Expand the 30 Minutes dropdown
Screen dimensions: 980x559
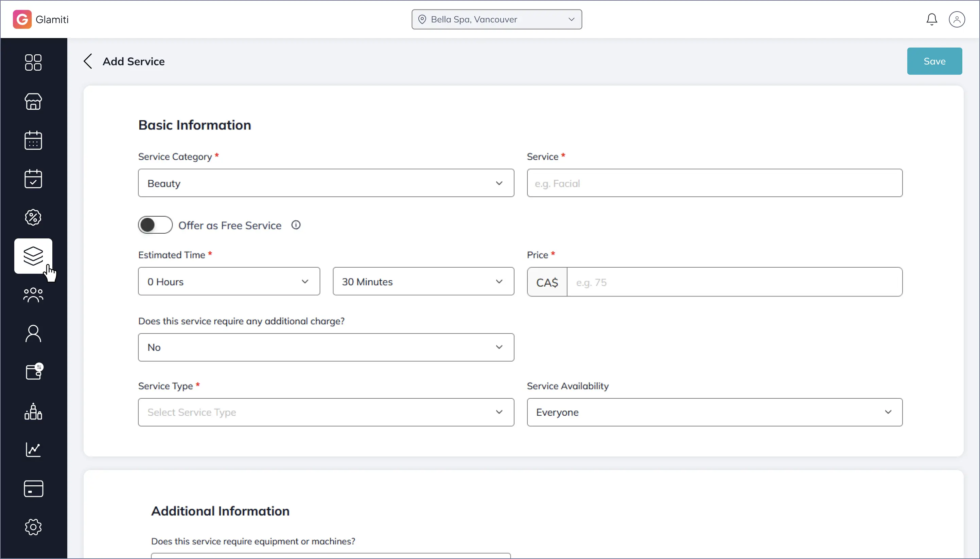click(x=423, y=282)
